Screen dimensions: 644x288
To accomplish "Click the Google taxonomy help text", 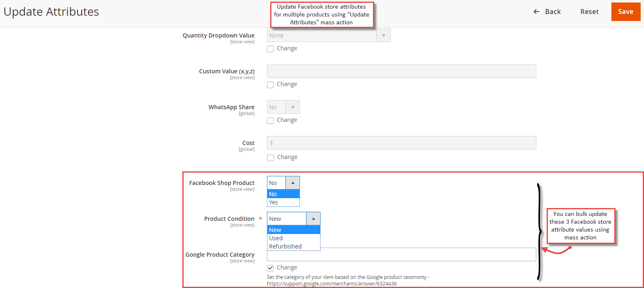I will pyautogui.click(x=348, y=280).
